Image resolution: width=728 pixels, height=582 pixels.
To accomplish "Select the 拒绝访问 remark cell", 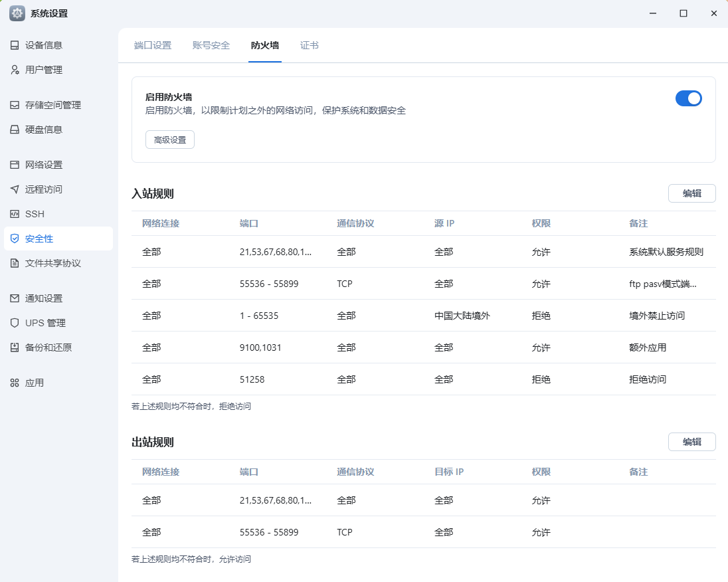I will [x=648, y=379].
